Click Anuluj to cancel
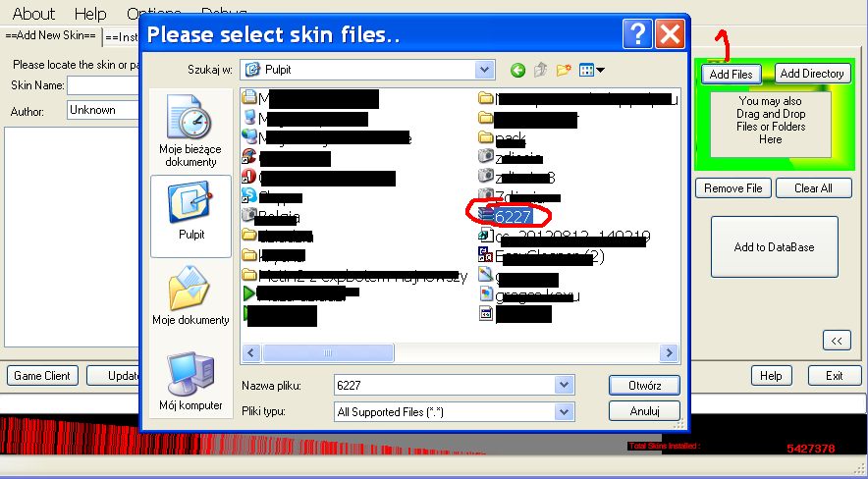This screenshot has width=868, height=479. pos(644,411)
